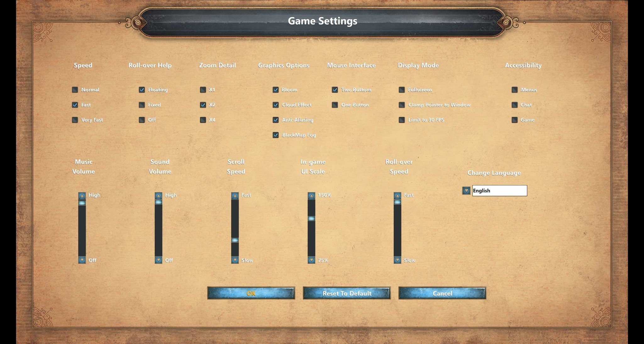Click the Sound Volume up arrow icon
Screen dimensions: 644x344
click(x=158, y=195)
